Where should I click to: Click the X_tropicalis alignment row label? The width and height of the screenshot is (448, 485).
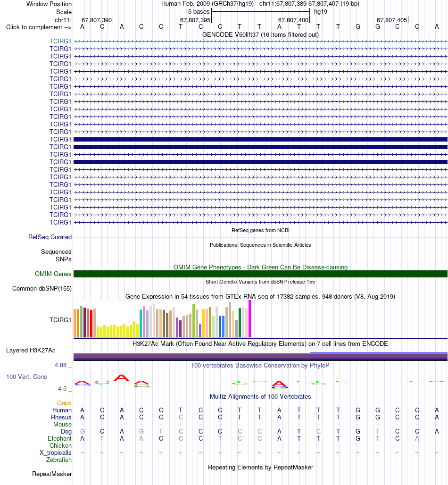point(55,453)
